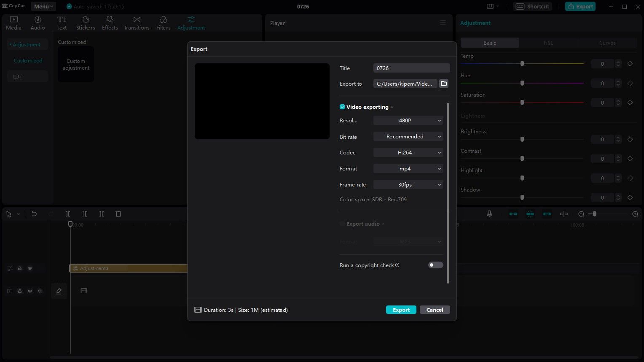Click the timeline zoom slider handle

pos(594,214)
